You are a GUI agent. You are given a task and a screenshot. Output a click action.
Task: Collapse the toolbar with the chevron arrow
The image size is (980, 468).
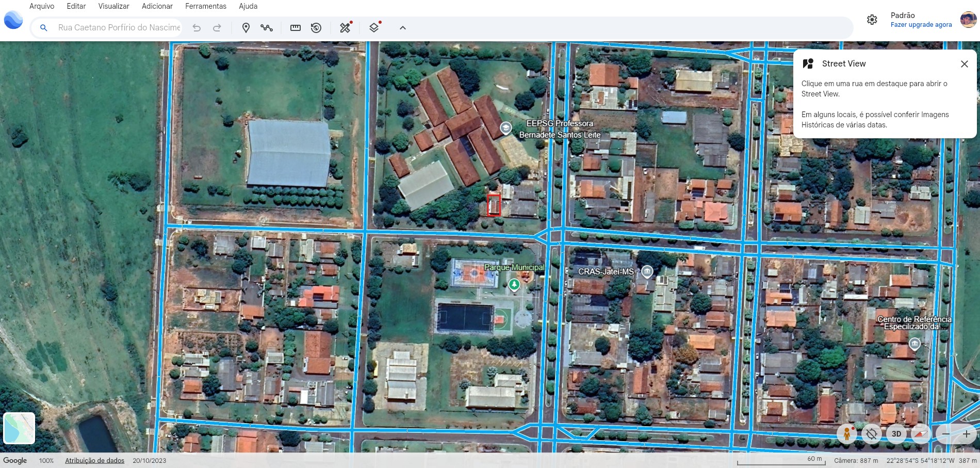coord(403,28)
